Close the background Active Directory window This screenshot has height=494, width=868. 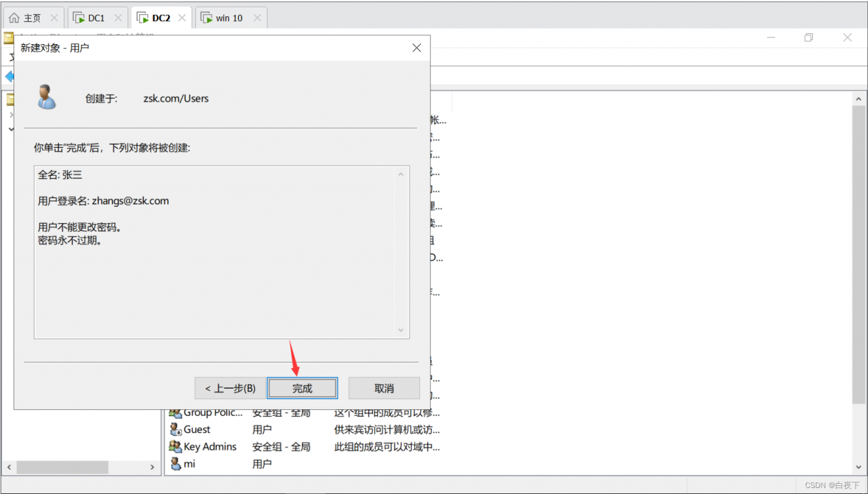tap(847, 38)
